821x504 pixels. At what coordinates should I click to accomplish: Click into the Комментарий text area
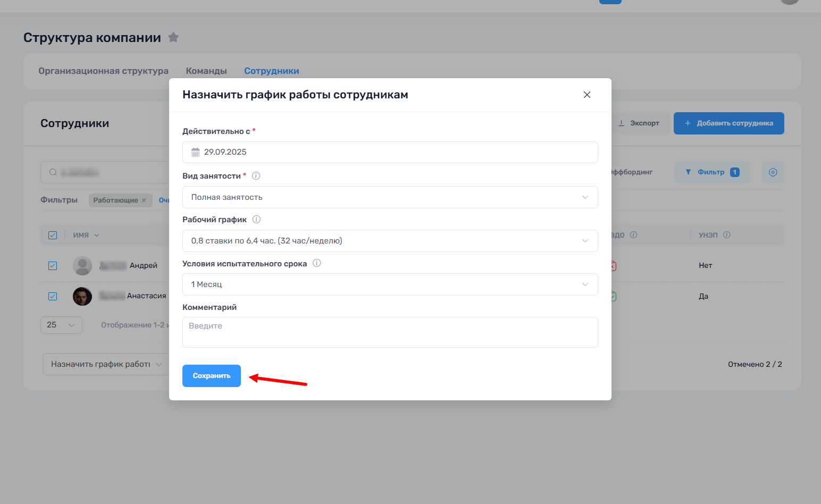[390, 332]
